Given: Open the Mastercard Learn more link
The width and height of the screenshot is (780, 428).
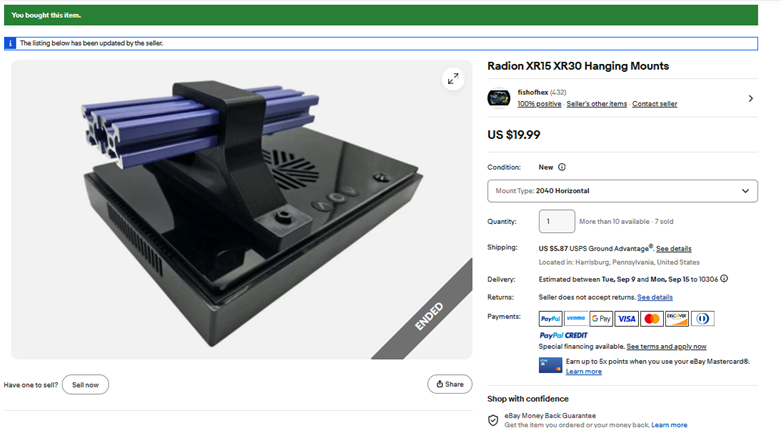Looking at the screenshot, I should tap(584, 372).
